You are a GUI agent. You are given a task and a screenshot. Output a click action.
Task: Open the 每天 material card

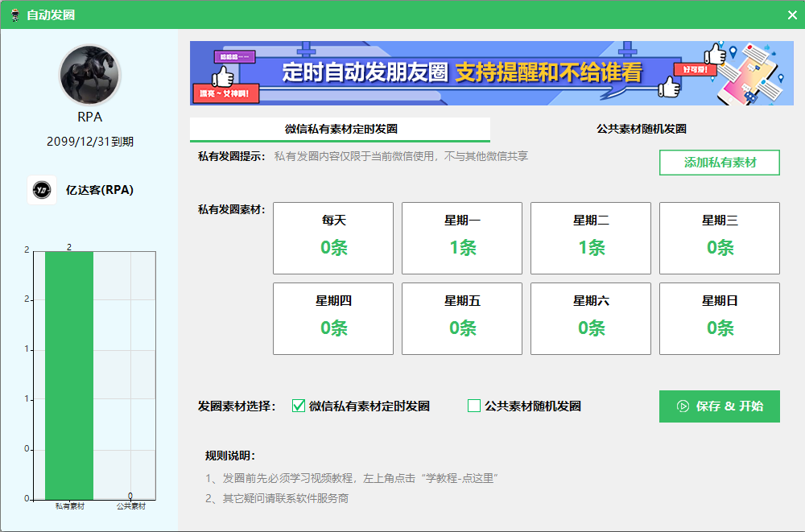[x=333, y=238]
